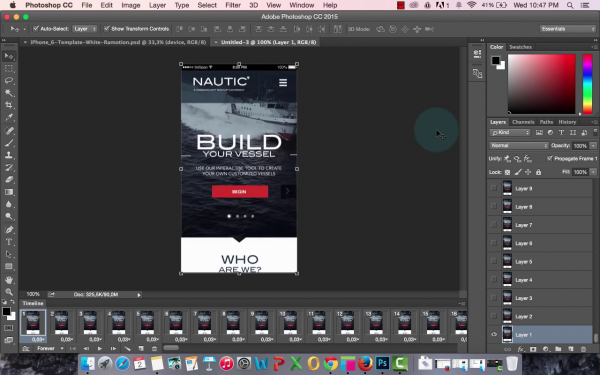The width and height of the screenshot is (600, 375).
Task: Hide Layer 1 with eye icon
Action: click(494, 334)
